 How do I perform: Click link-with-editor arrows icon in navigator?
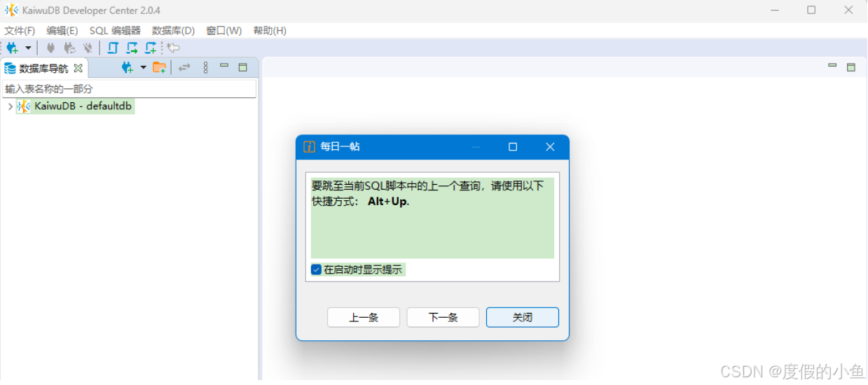click(x=184, y=67)
